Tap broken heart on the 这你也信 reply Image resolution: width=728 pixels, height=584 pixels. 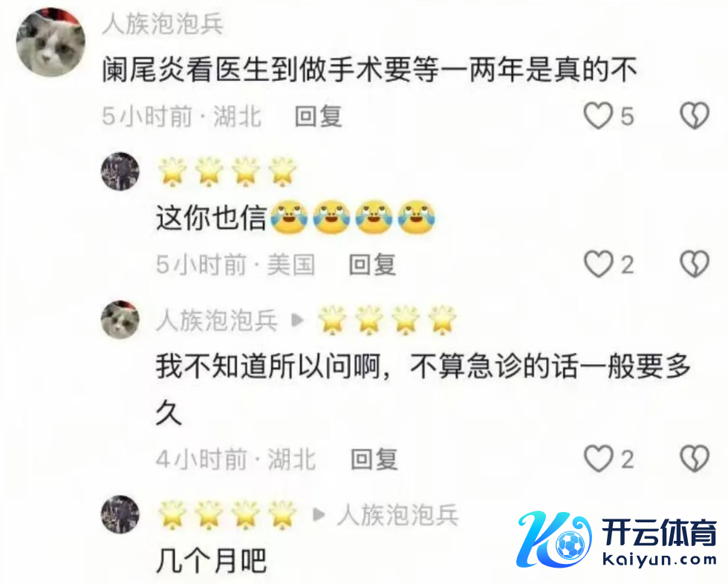pyautogui.click(x=695, y=265)
